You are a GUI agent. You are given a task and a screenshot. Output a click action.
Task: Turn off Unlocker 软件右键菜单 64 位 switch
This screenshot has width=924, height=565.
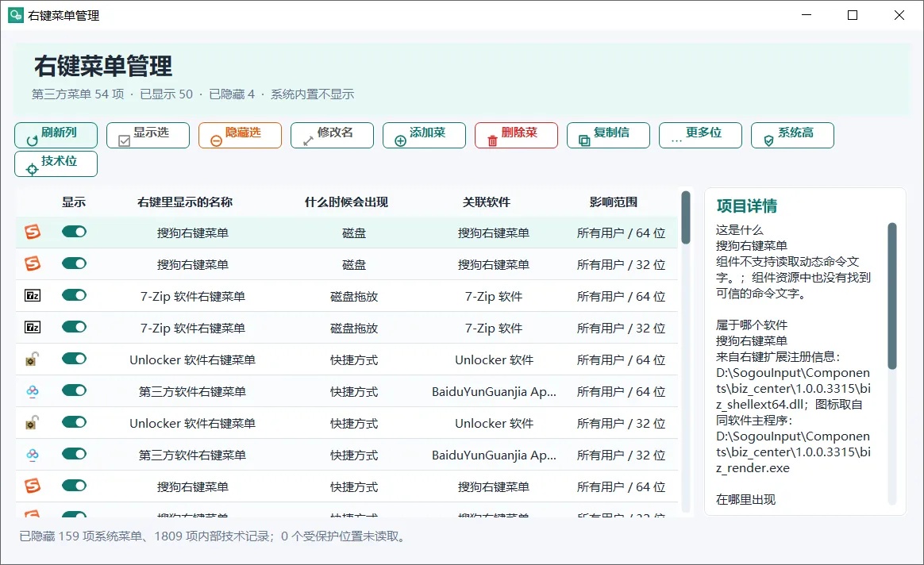tap(75, 359)
